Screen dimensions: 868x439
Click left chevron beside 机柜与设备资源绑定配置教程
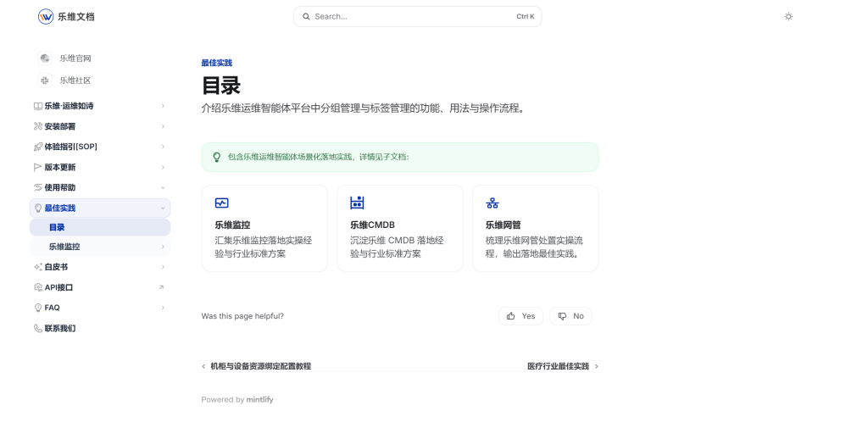pyautogui.click(x=203, y=366)
